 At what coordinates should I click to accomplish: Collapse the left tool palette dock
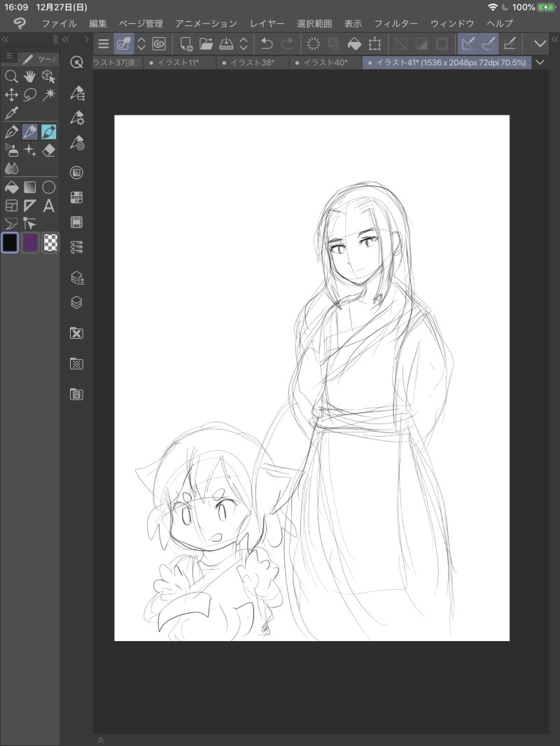pyautogui.click(x=5, y=39)
